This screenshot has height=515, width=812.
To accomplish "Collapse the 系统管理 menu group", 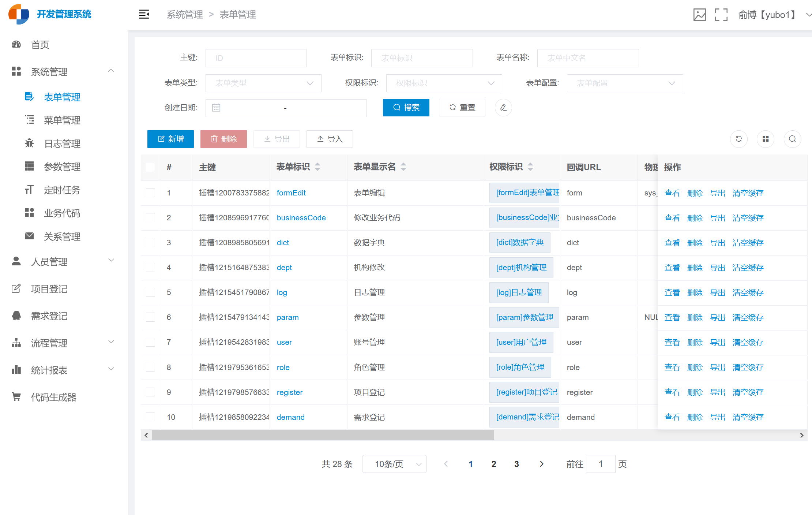I will click(64, 71).
